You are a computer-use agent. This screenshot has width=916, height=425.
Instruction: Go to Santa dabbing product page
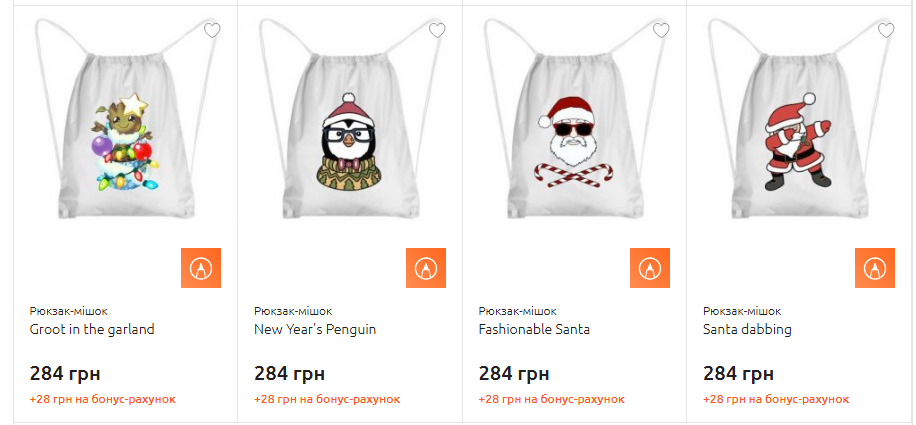(747, 329)
